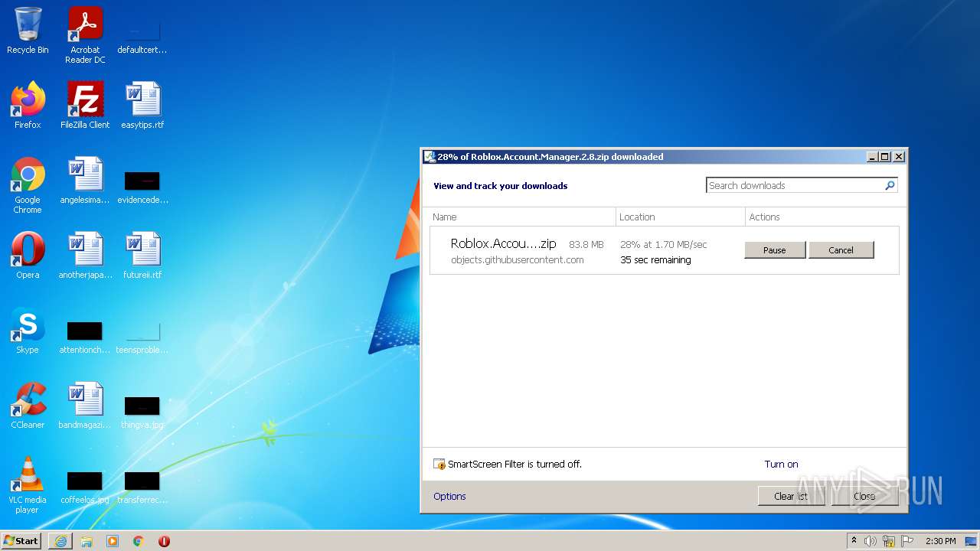Select easytips.rtf document icon
Viewport: 980px width, 551px height.
click(142, 106)
